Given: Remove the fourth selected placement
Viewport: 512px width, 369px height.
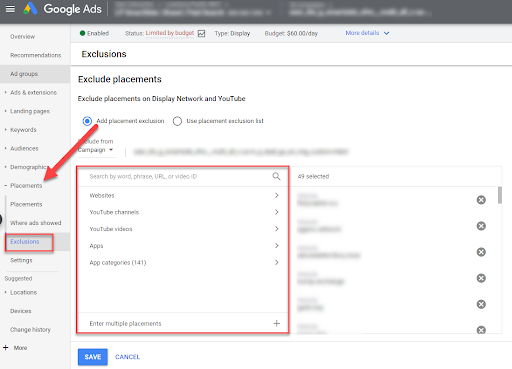Looking at the screenshot, I should pyautogui.click(x=481, y=278).
